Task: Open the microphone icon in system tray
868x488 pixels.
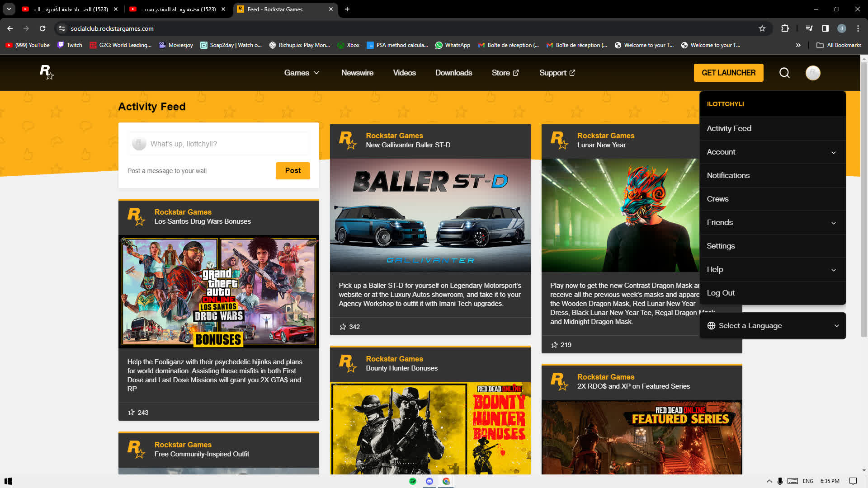Action: (780, 481)
